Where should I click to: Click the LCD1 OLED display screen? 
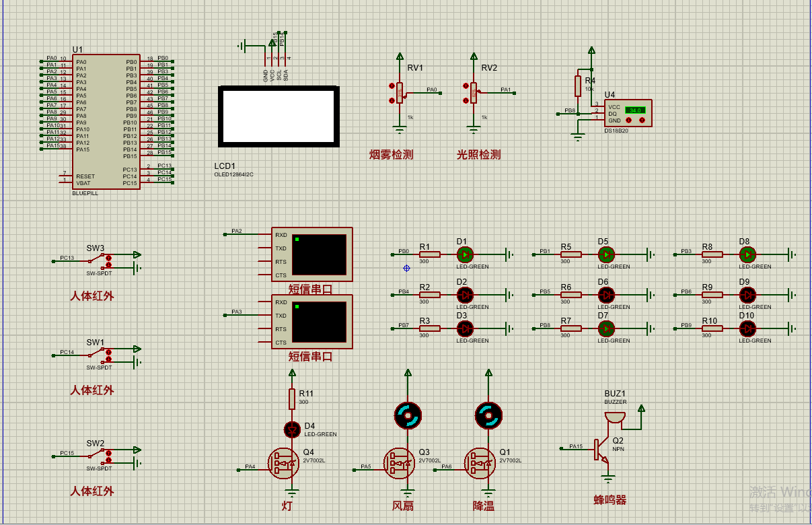coord(278,116)
